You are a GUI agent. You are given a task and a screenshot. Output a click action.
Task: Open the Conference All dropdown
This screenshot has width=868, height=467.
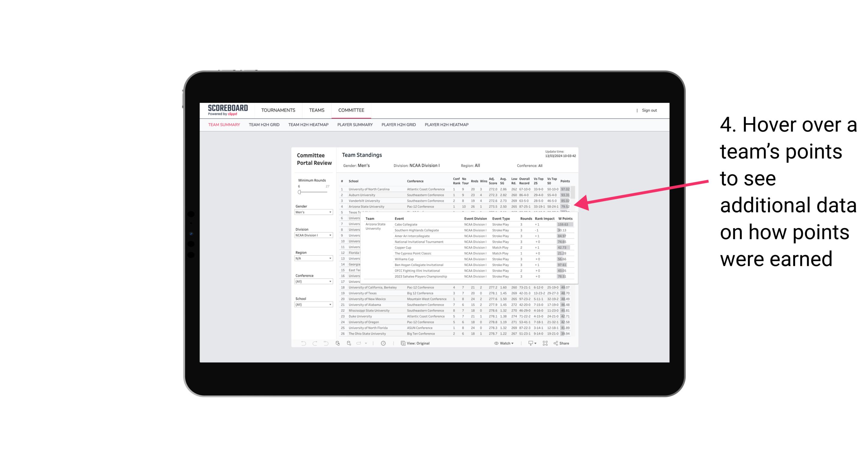pyautogui.click(x=315, y=282)
